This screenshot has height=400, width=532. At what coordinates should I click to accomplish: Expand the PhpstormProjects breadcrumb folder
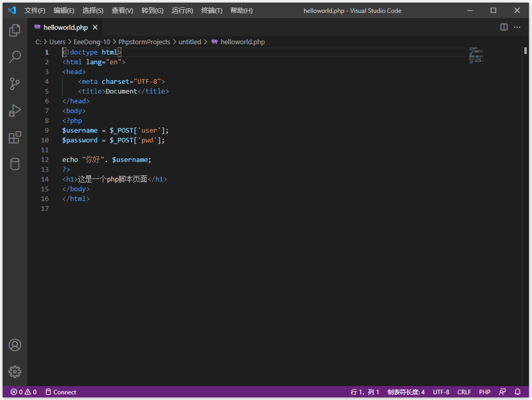coord(144,42)
